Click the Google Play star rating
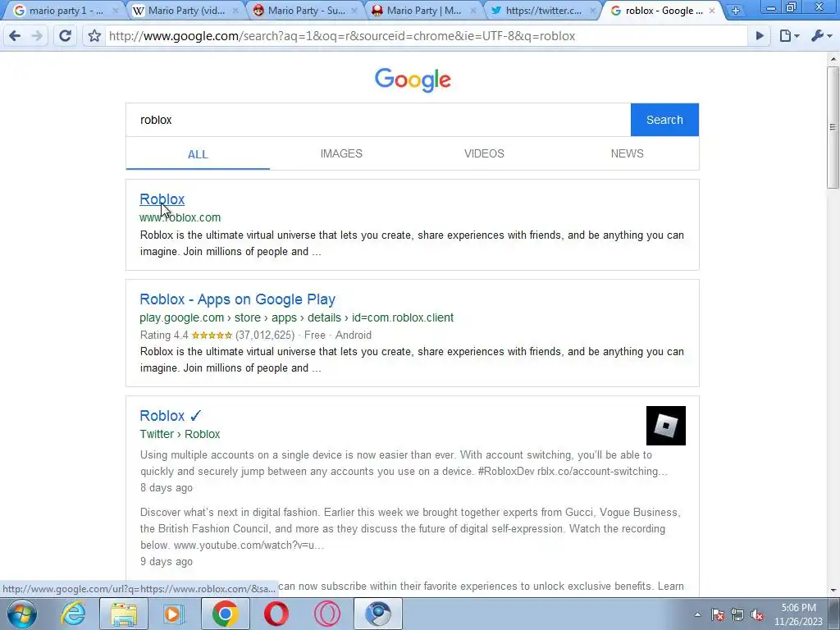840x630 pixels. point(212,336)
